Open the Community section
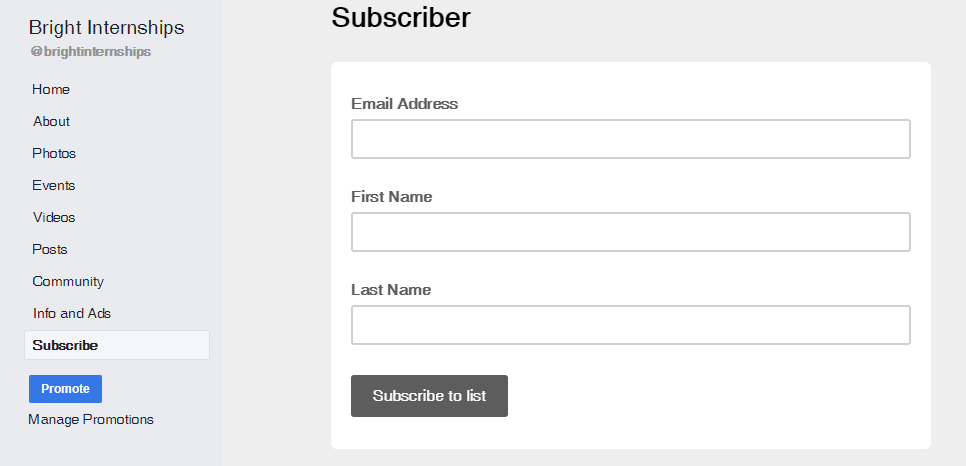 point(68,281)
